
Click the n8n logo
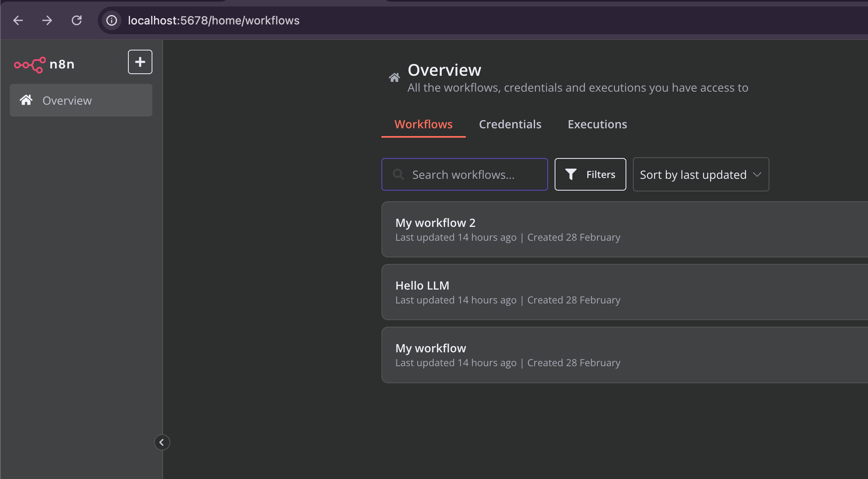[44, 64]
